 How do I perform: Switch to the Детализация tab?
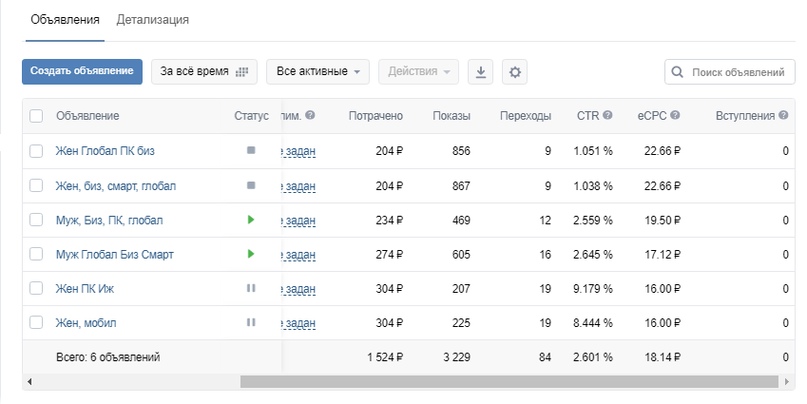click(x=153, y=20)
